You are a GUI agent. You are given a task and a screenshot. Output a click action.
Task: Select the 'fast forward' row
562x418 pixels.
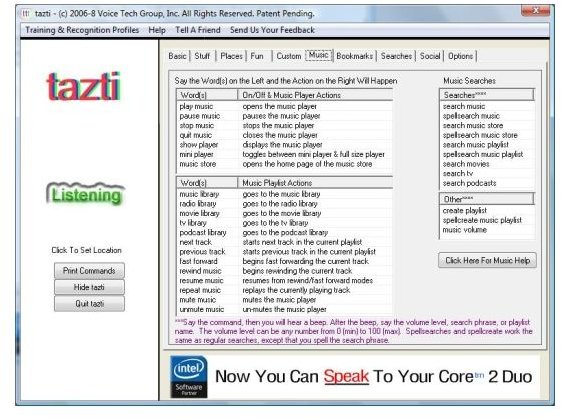[x=285, y=261]
